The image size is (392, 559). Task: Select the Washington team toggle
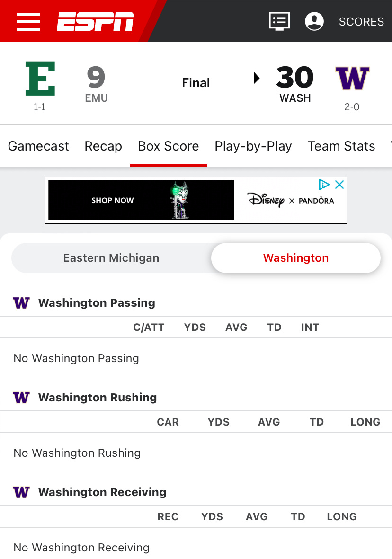296,258
